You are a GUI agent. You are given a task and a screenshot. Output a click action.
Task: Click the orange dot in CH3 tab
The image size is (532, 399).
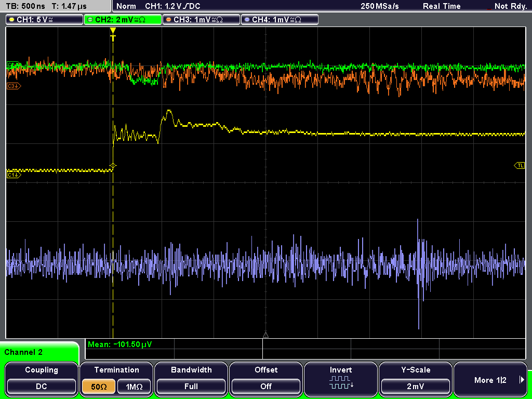click(169, 20)
